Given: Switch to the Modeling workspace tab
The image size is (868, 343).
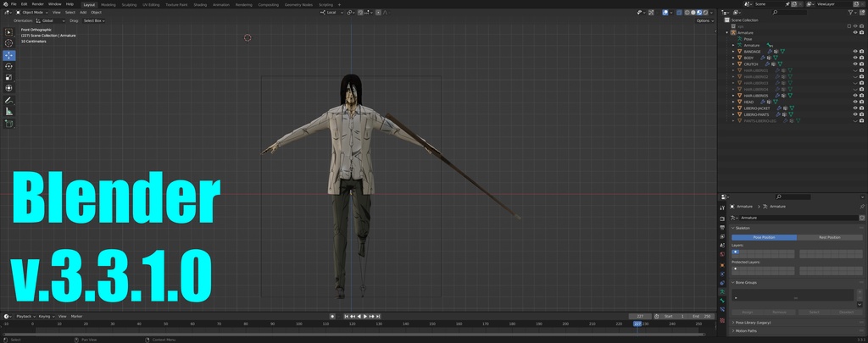Looking at the screenshot, I should [108, 4].
